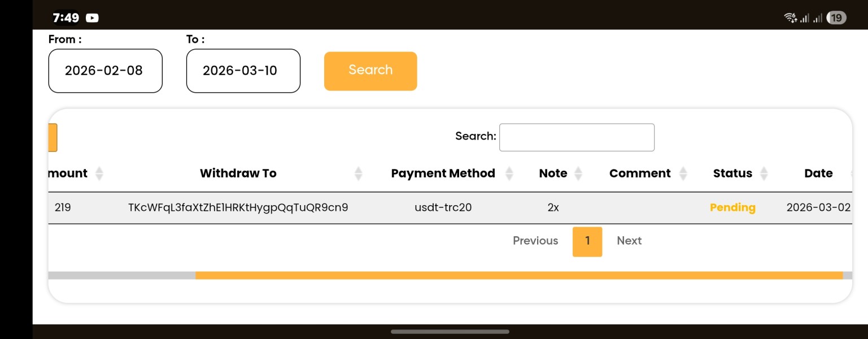Sort rows using Status arrows icon
This screenshot has width=868, height=339.
(x=764, y=173)
